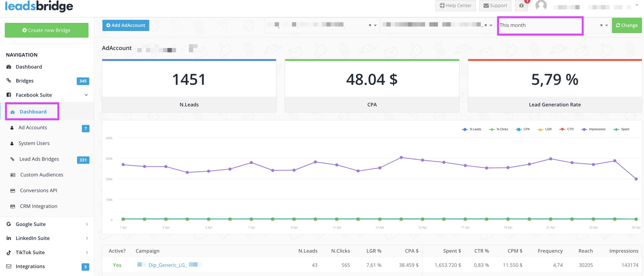Toggle Impressions series in chart legend
Screen dimensions: 644x276
[x=593, y=129]
